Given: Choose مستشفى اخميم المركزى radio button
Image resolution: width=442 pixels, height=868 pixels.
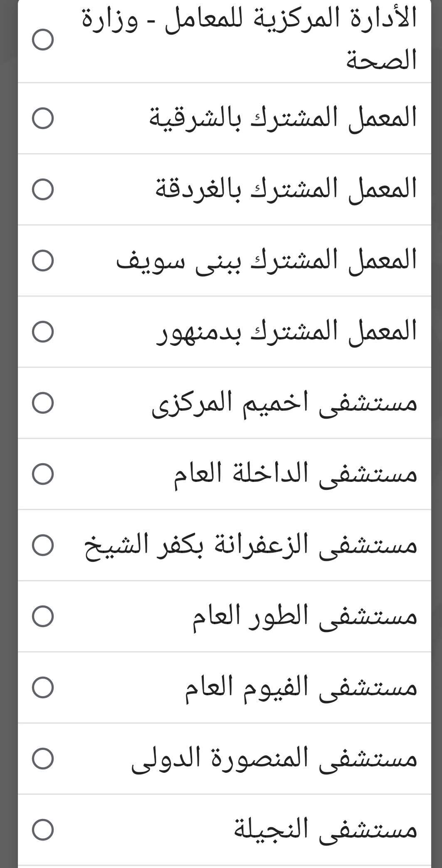Looking at the screenshot, I should [43, 403].
